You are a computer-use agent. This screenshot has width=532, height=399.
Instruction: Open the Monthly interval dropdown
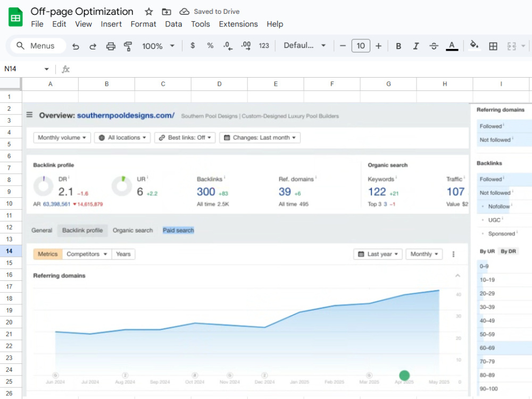coord(424,254)
